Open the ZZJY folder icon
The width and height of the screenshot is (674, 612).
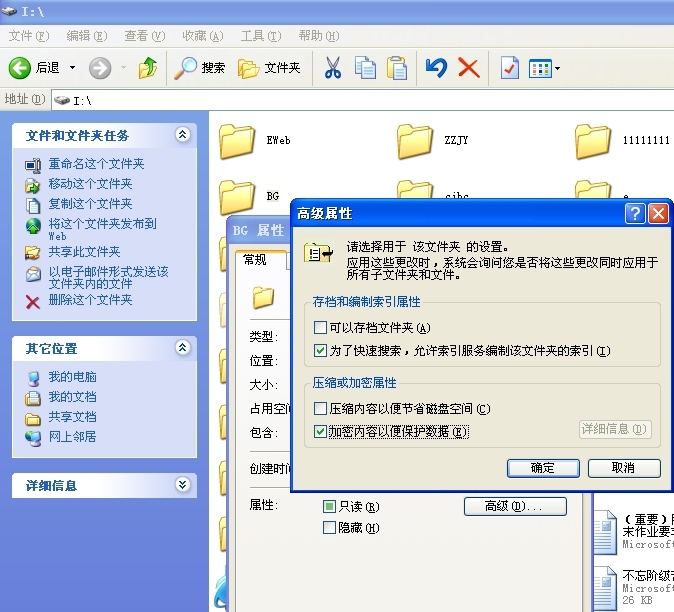(x=414, y=141)
